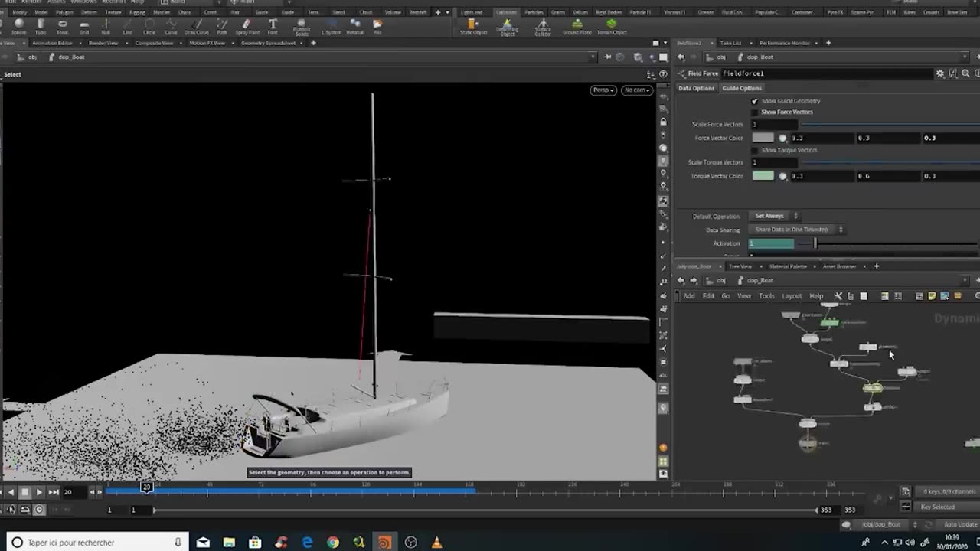Select the Platonic Solids shelf tool
Viewport: 980px width, 551px height.
(302, 28)
